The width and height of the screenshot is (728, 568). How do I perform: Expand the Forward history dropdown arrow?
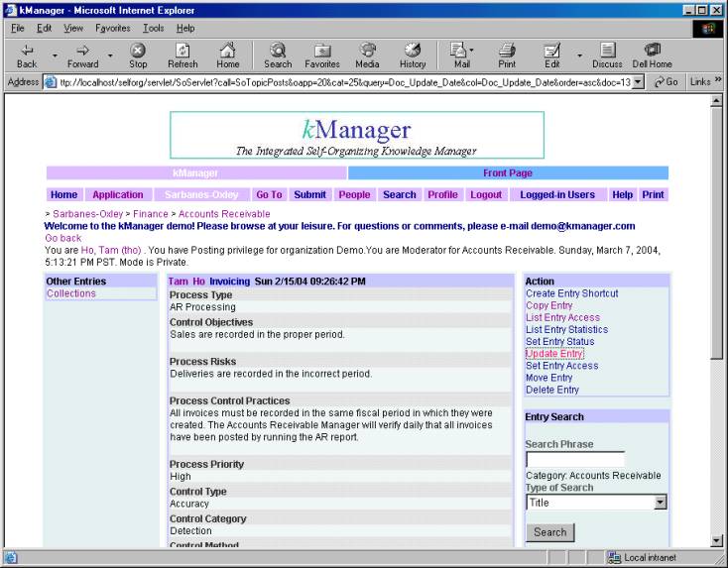pos(110,56)
